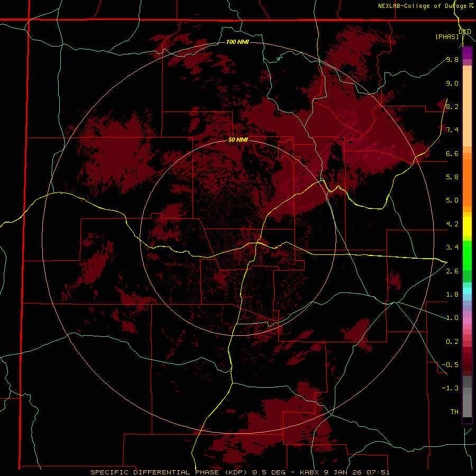Click the 5.8 scale value
Screen dimensions: 476x476
click(452, 177)
